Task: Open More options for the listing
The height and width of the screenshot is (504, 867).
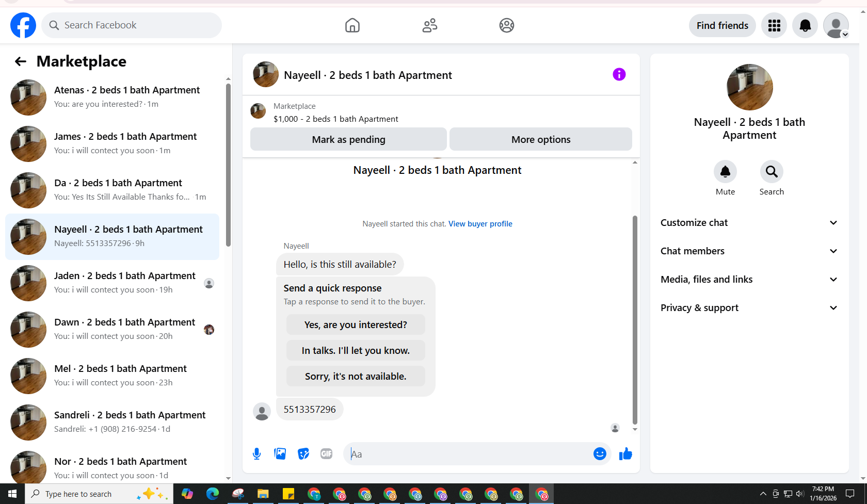Action: point(541,139)
